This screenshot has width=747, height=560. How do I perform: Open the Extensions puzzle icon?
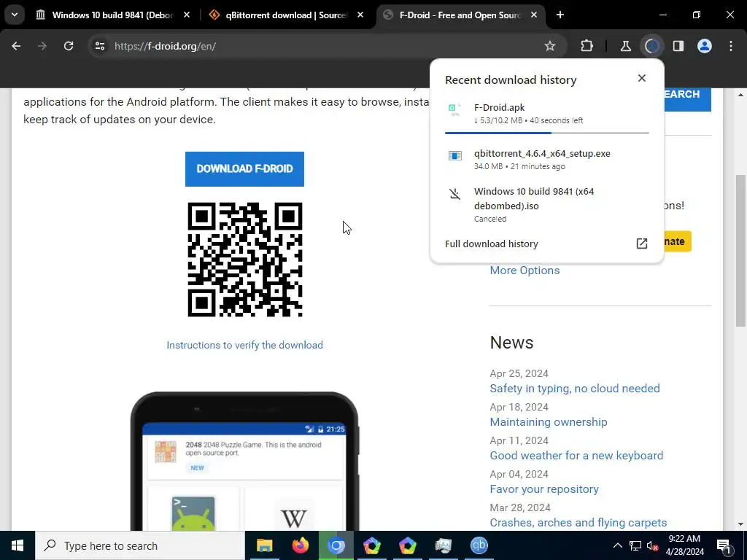tap(587, 46)
